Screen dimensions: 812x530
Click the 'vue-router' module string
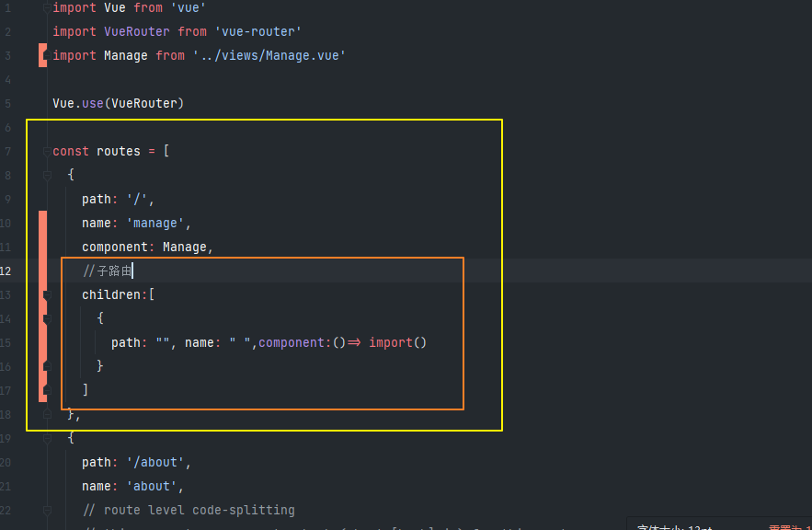[x=257, y=32]
